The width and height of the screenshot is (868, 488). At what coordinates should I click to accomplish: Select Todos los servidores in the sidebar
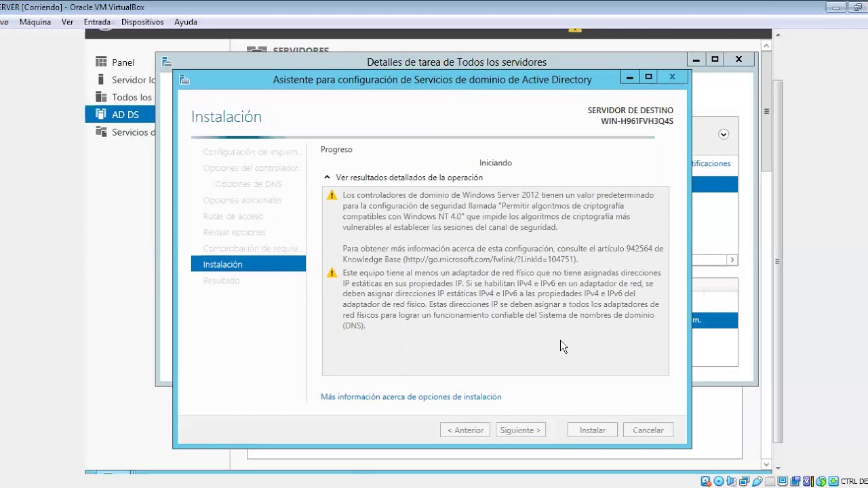[x=132, y=98]
